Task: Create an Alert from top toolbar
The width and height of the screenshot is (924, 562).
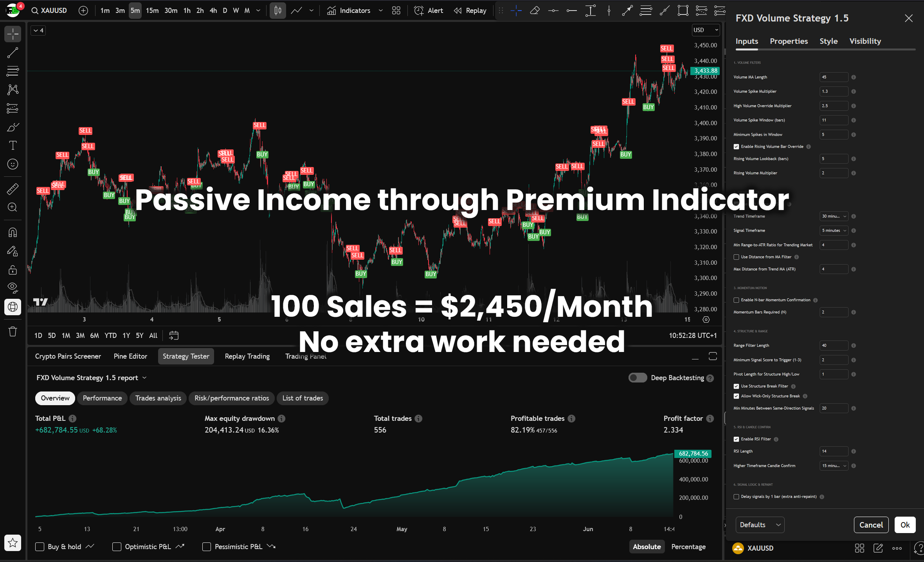Action: tap(429, 11)
